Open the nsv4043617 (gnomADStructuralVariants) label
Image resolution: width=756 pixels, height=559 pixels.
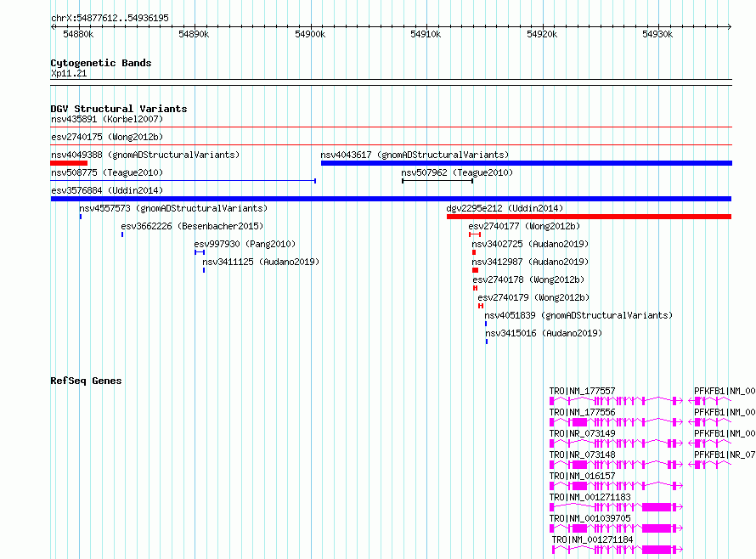(x=415, y=155)
